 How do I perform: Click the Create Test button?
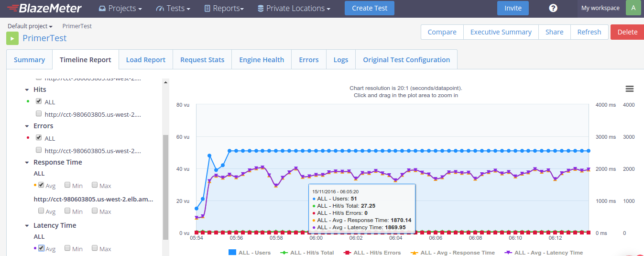coord(370,8)
